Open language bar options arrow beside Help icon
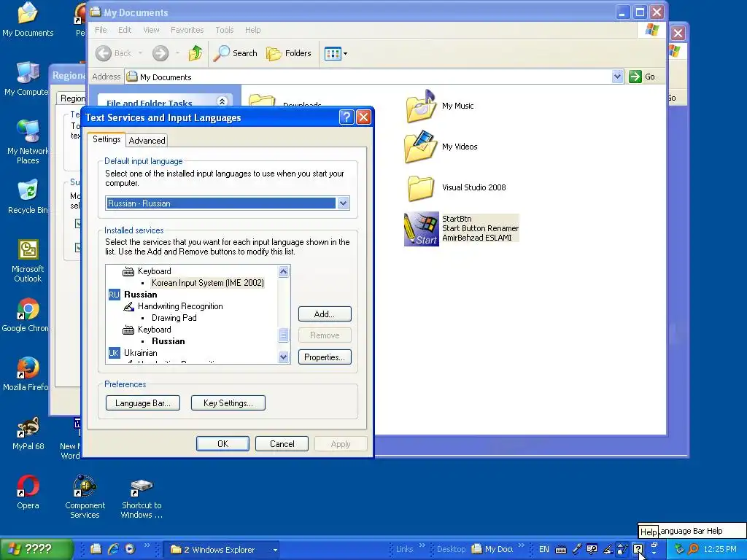This screenshot has height=560, width=747. (654, 552)
